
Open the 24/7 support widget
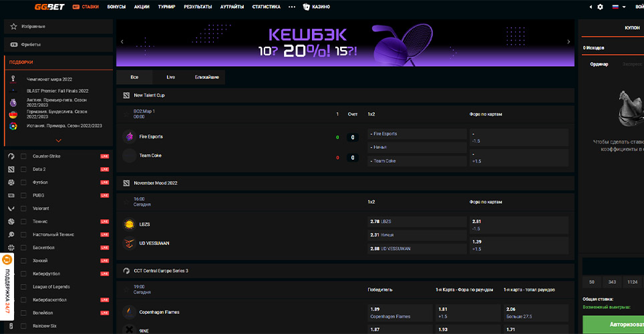(7, 284)
